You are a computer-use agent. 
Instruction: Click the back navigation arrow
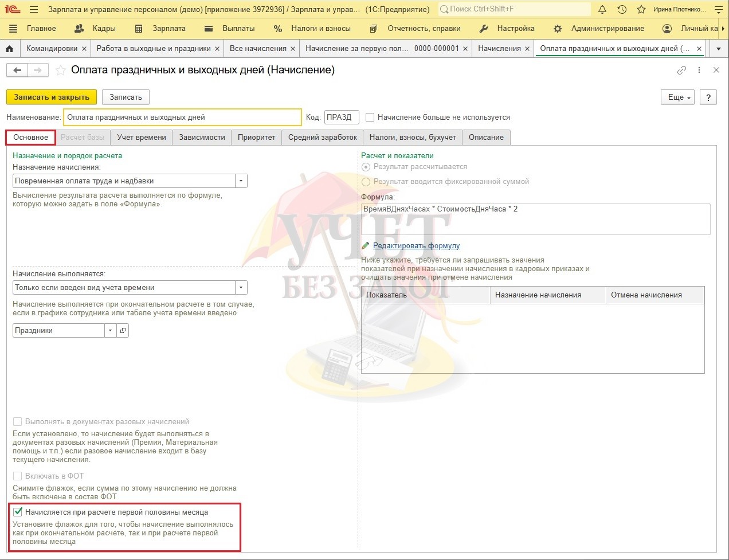(17, 70)
